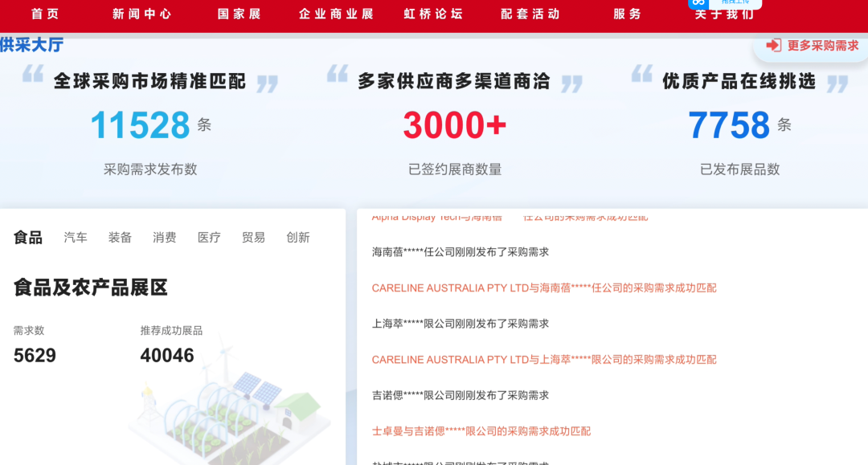This screenshot has height=465, width=868.
Task: Click the blue icon at the top of the page
Action: (698, 3)
